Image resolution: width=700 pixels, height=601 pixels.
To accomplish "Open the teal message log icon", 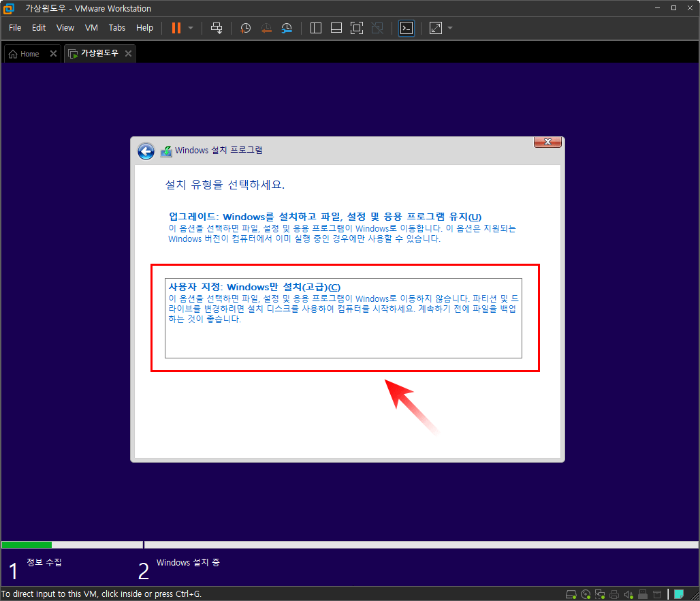I will (679, 594).
